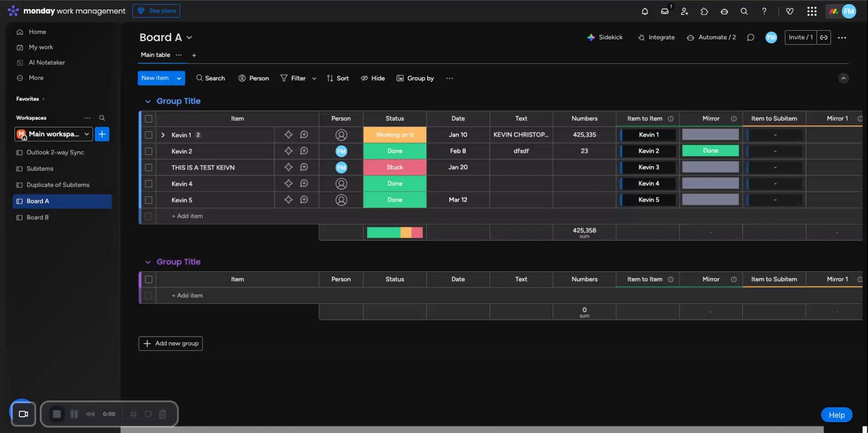Open the robot icon in top bar

(724, 11)
